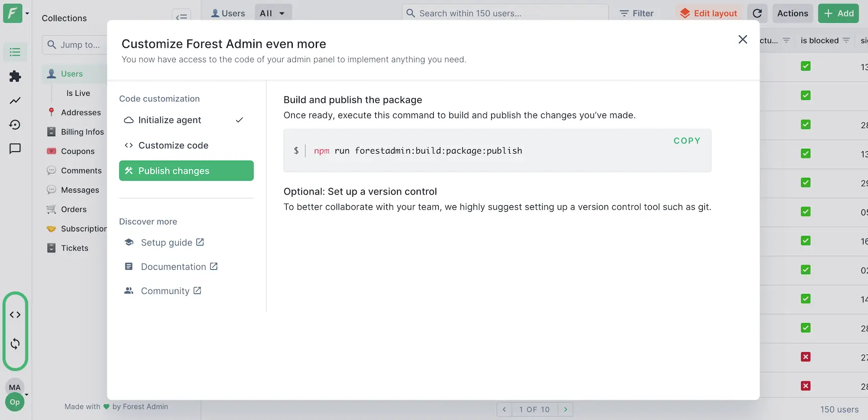Click the is blocked column filter icon
The image size is (868, 420).
tap(846, 40)
